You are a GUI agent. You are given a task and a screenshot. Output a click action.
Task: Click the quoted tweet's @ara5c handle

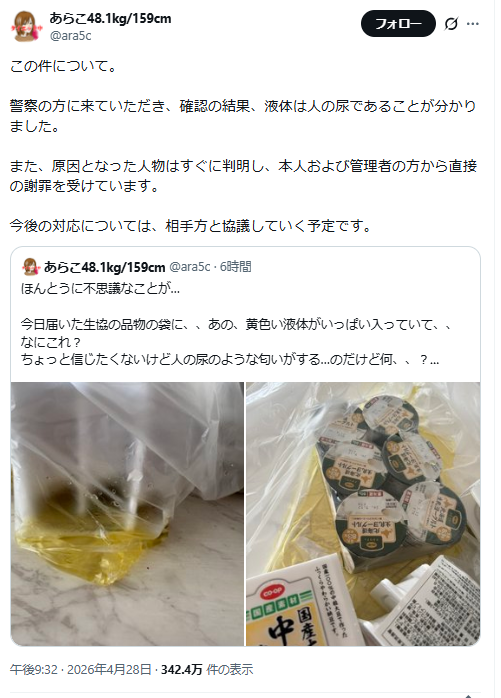190,267
